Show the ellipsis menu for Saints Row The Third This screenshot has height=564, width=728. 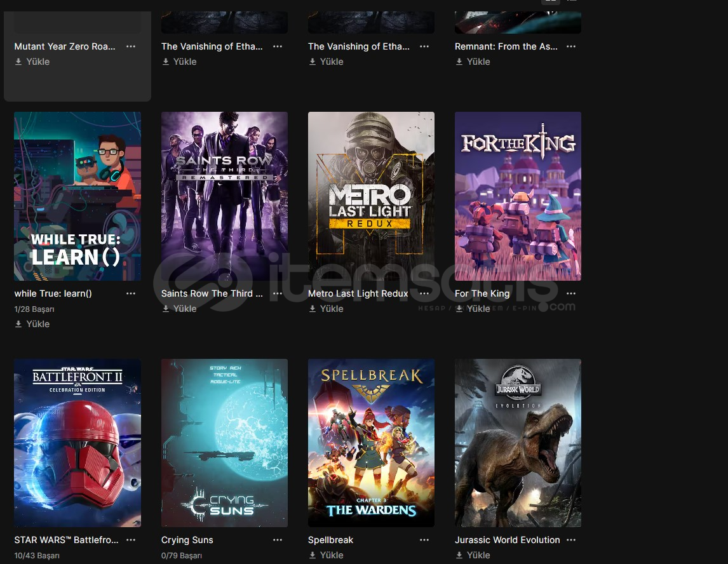[278, 293]
